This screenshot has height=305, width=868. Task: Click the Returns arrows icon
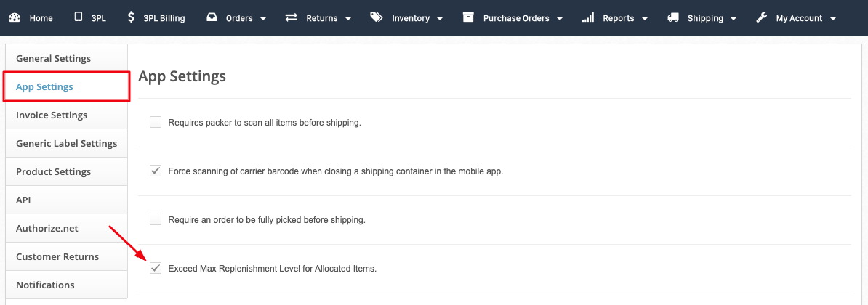pyautogui.click(x=292, y=17)
